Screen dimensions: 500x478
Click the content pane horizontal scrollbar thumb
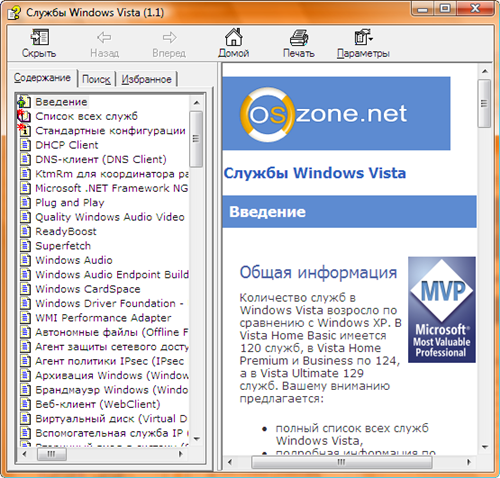click(341, 462)
